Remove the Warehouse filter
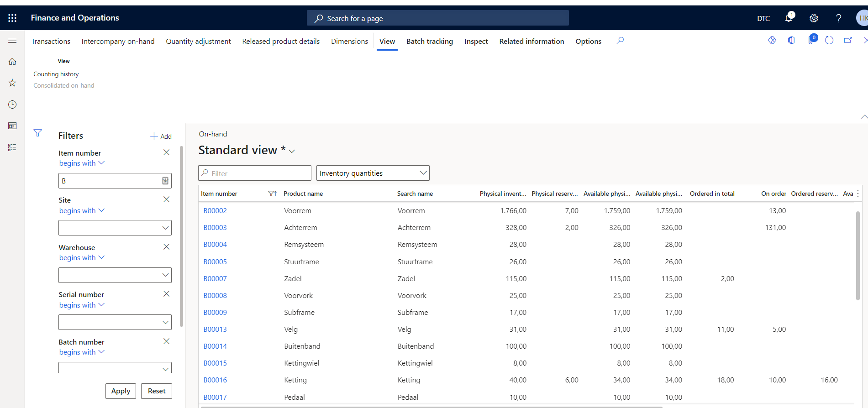 tap(166, 247)
